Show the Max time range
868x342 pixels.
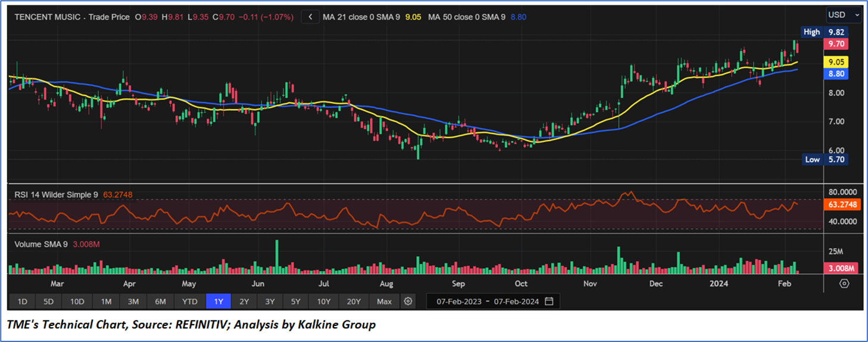pos(385,301)
